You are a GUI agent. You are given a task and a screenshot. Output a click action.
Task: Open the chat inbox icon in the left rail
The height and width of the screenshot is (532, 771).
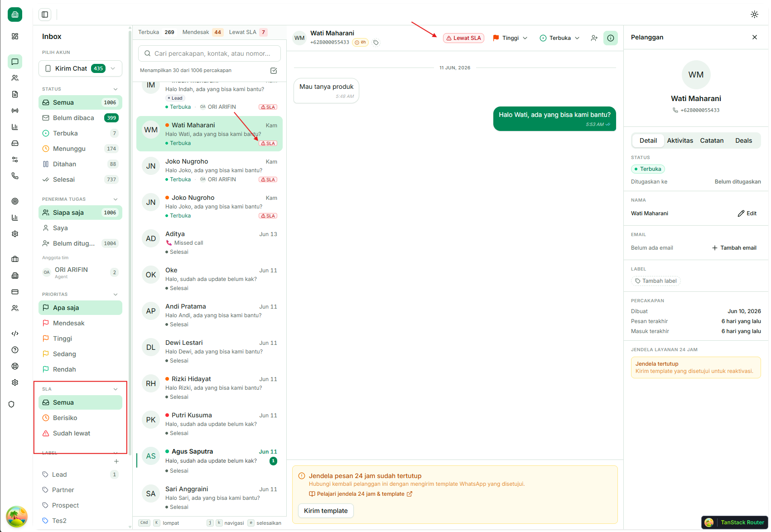pos(15,62)
